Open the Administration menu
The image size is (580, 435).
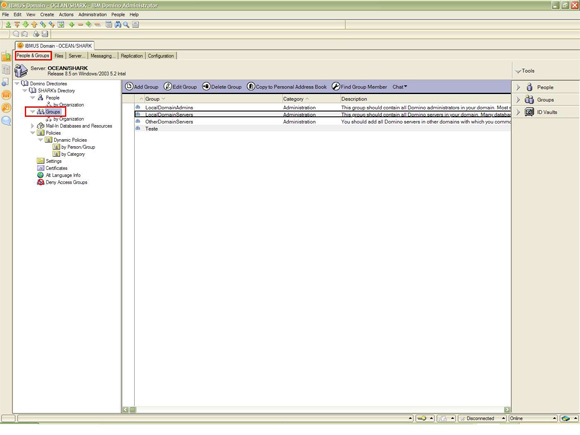(x=92, y=14)
